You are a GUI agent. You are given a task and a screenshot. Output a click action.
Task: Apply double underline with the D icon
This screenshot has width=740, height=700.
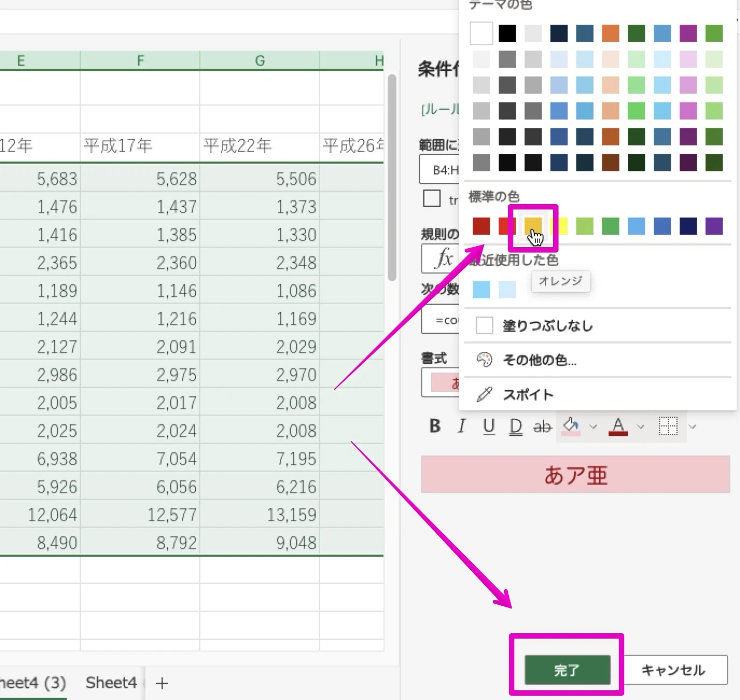[x=516, y=426]
